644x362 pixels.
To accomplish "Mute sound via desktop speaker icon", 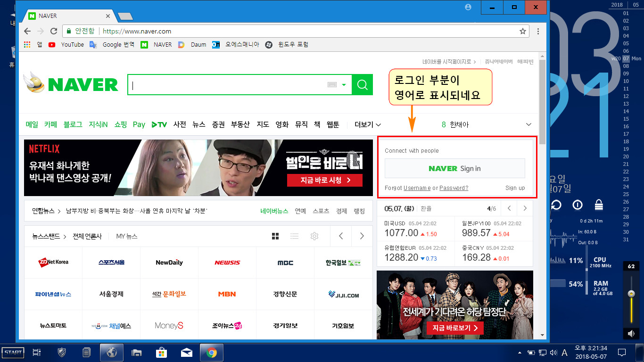I will [631, 334].
